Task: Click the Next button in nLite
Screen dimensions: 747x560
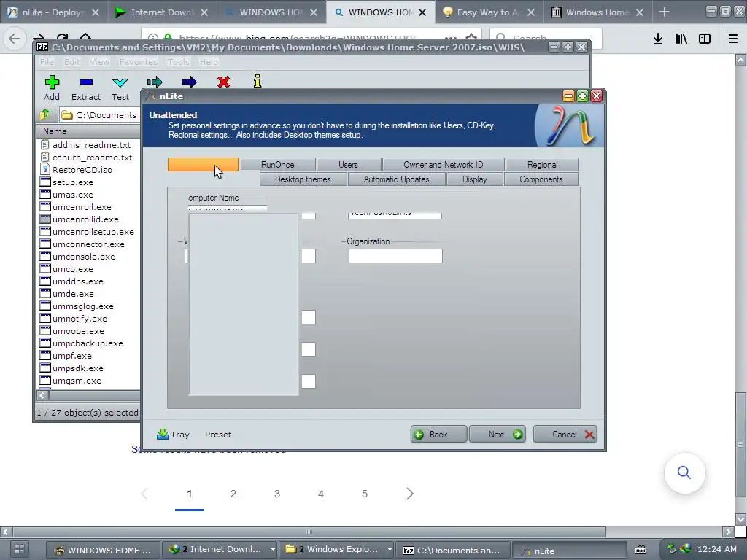Action: click(x=497, y=435)
